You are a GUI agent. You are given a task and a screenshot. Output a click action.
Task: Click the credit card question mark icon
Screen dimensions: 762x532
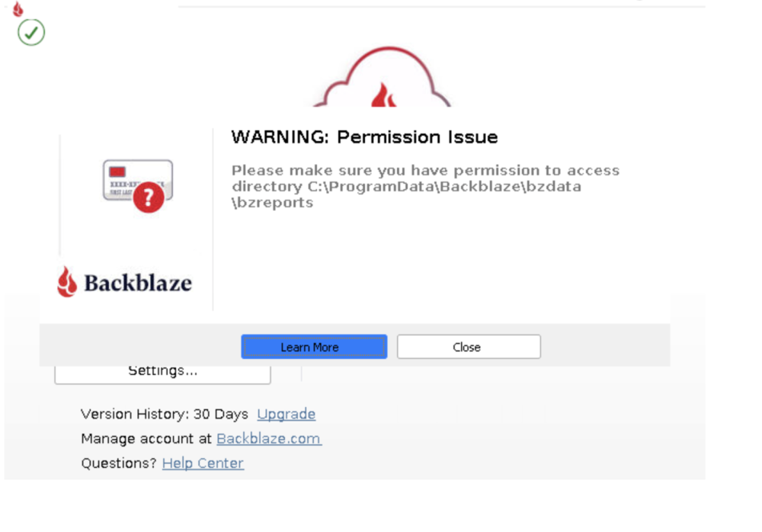tap(138, 186)
